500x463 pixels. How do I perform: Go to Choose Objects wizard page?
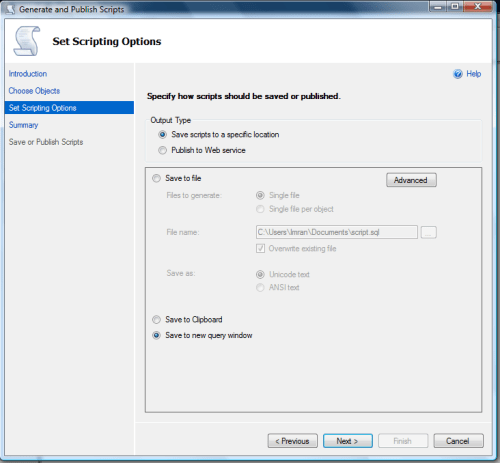point(34,91)
